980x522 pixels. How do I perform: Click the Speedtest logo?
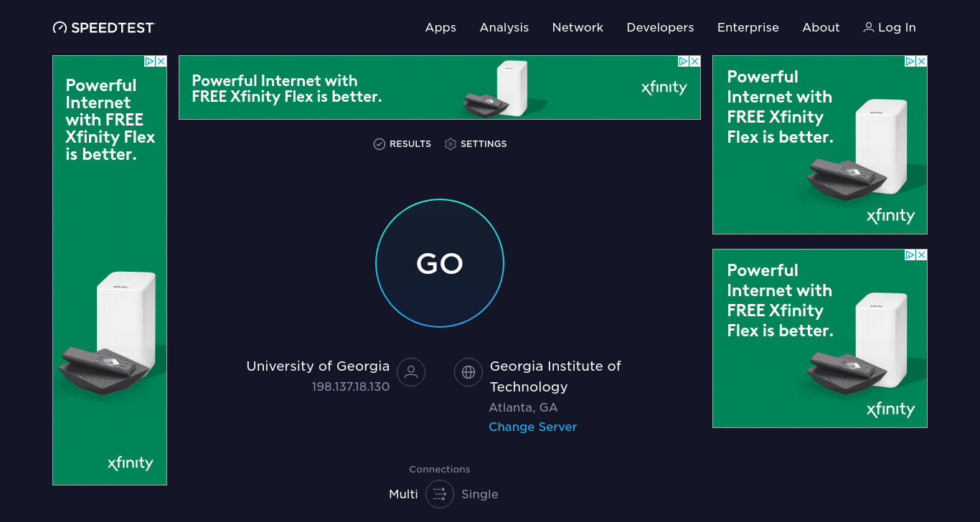click(x=104, y=27)
